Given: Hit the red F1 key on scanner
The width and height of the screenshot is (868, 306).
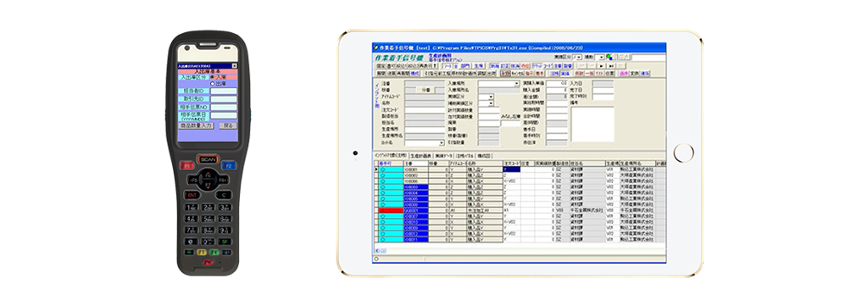Looking at the screenshot, I should [x=187, y=165].
